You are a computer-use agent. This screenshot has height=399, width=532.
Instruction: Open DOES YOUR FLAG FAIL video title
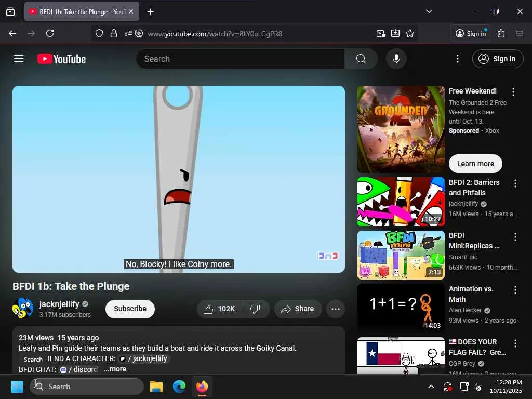pos(477,347)
